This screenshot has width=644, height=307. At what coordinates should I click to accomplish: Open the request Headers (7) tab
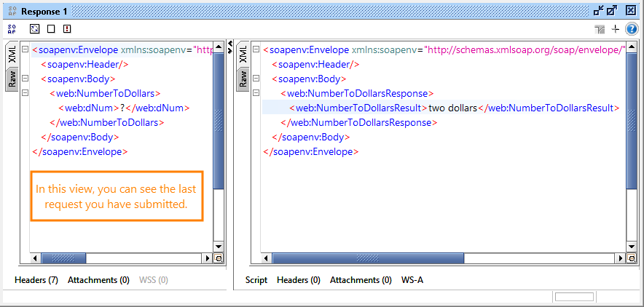pyautogui.click(x=36, y=280)
